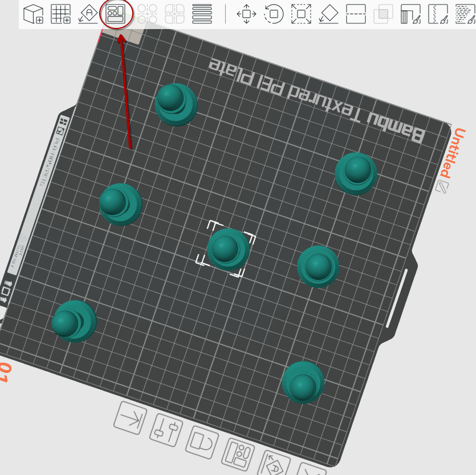The image size is (476, 475).
Task: Select the Lay on face tool
Action: coord(328,14)
